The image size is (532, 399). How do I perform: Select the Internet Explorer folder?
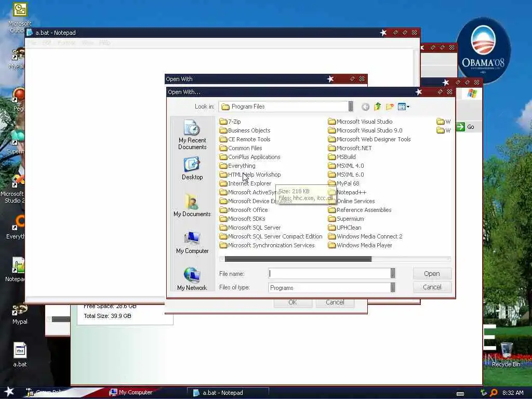(245, 183)
